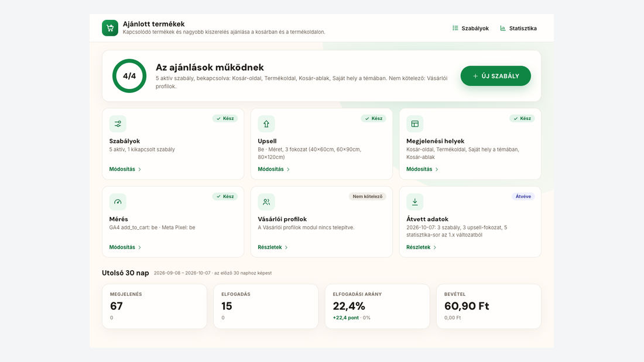Click the sliders icon on Szabályok card
Screen dimensions: 644x362
coord(118,124)
